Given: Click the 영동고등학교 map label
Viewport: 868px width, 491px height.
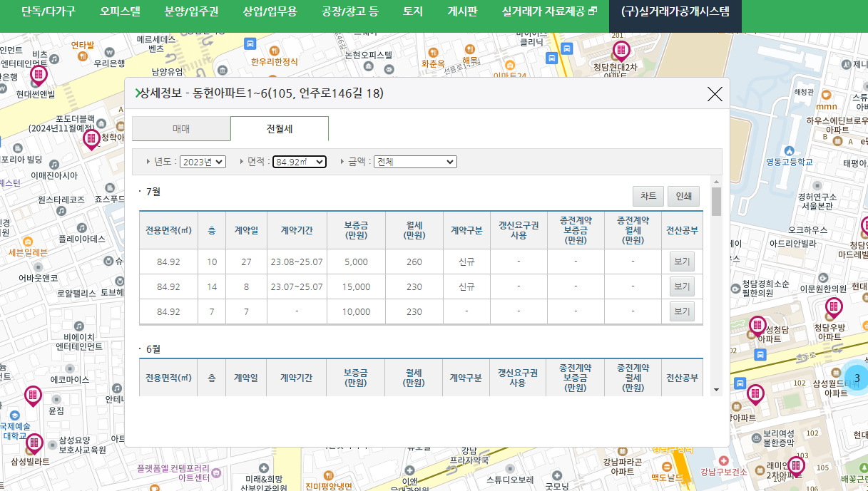Looking at the screenshot, I should pos(789,162).
